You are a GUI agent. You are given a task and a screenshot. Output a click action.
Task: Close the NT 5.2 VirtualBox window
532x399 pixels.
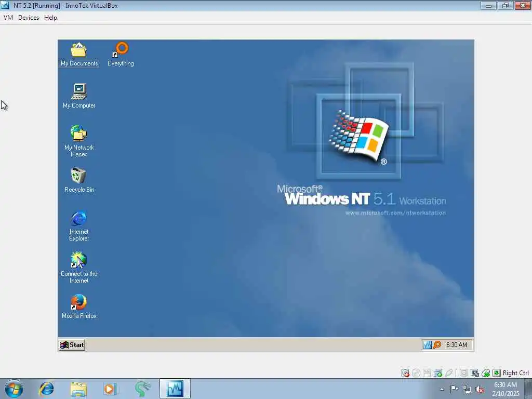pyautogui.click(x=523, y=5)
